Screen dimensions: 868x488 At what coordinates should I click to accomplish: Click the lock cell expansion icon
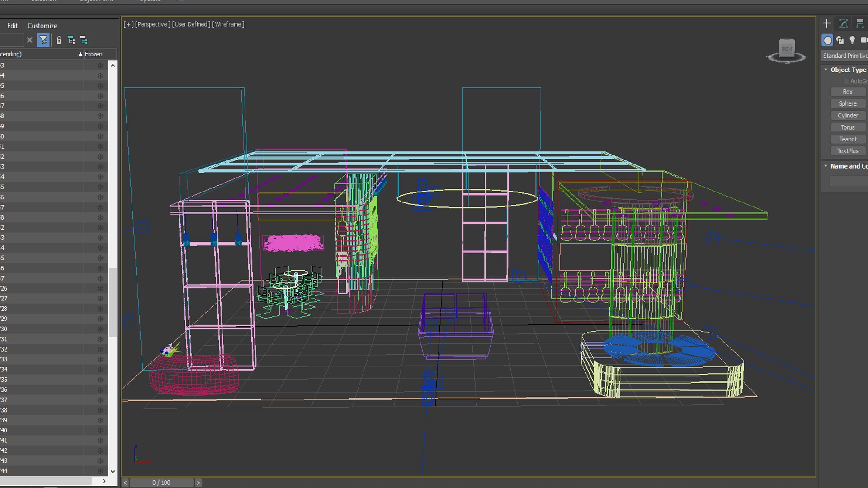click(x=59, y=40)
